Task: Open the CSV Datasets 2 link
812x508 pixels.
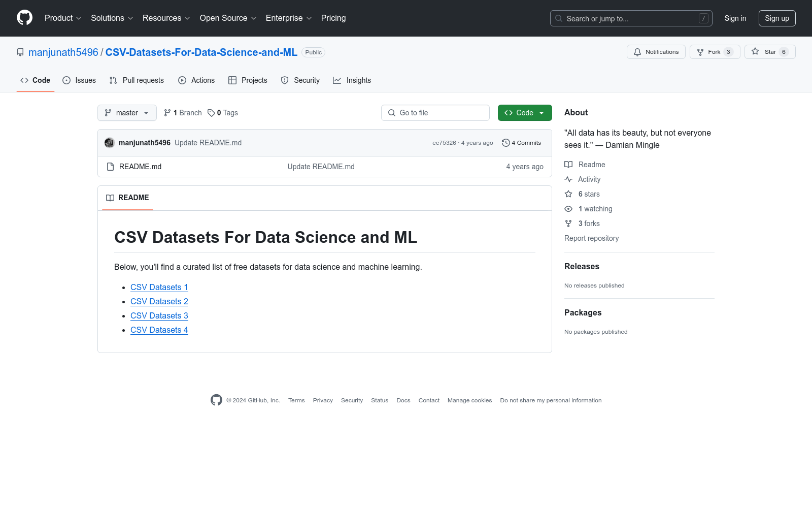Action: 159,302
